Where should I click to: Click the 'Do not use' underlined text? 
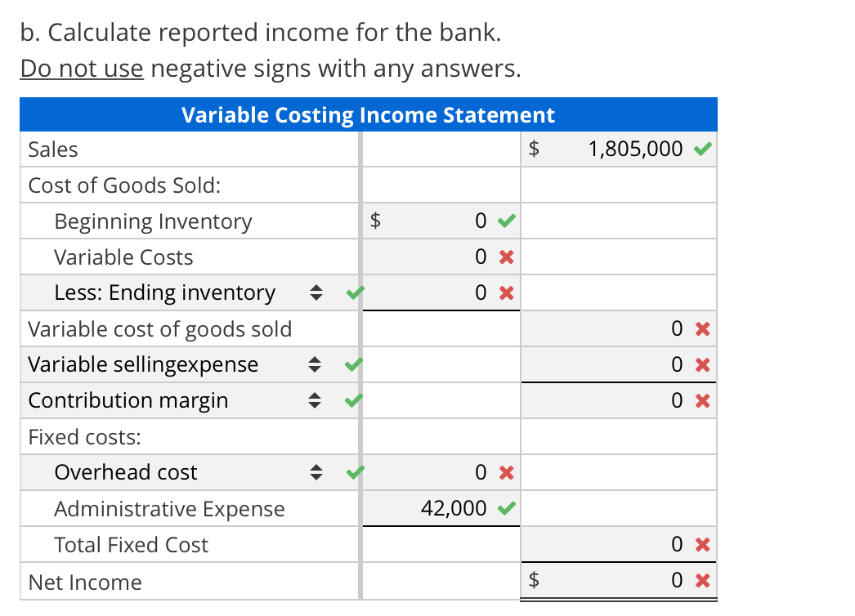tap(82, 69)
